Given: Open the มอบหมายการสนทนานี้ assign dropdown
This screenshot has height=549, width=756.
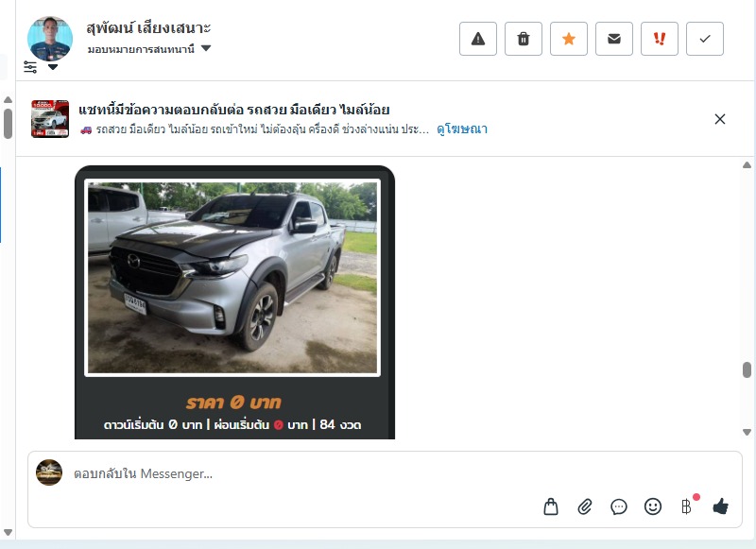Looking at the screenshot, I should pos(149,49).
